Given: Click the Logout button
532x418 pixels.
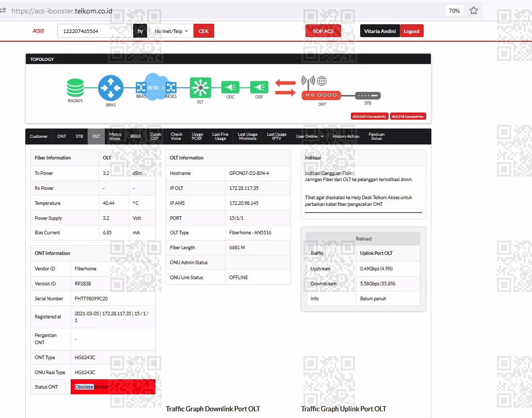Looking at the screenshot, I should click(412, 31).
